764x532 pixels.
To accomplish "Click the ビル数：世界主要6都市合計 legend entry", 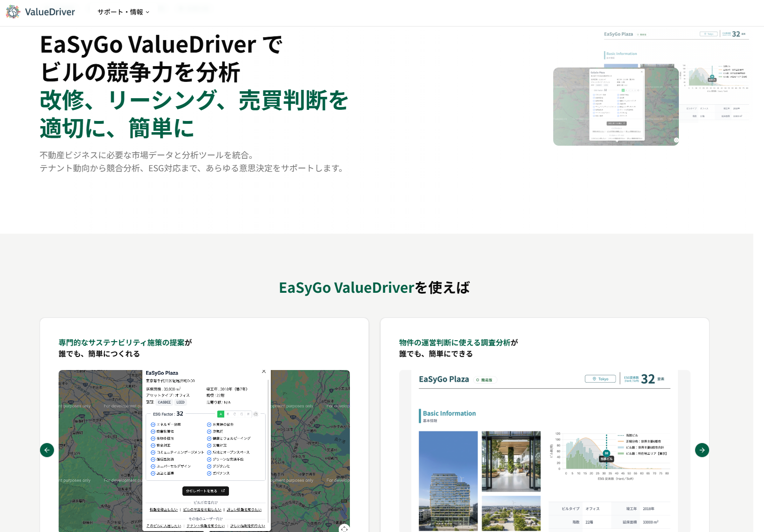I will (641, 447).
